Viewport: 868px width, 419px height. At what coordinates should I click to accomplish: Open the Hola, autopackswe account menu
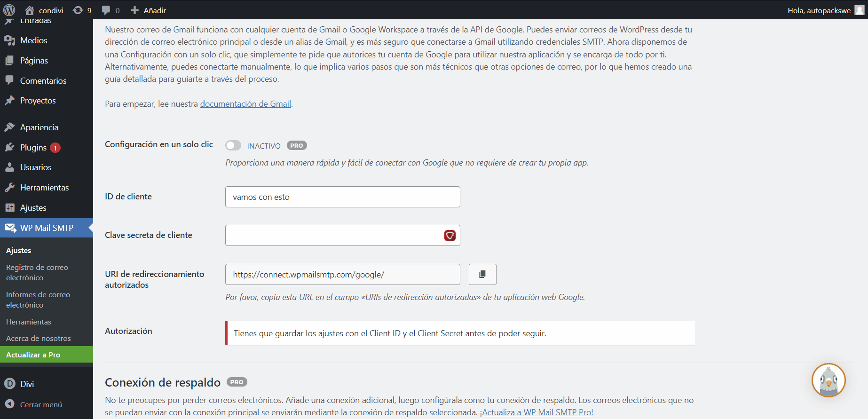coord(819,10)
